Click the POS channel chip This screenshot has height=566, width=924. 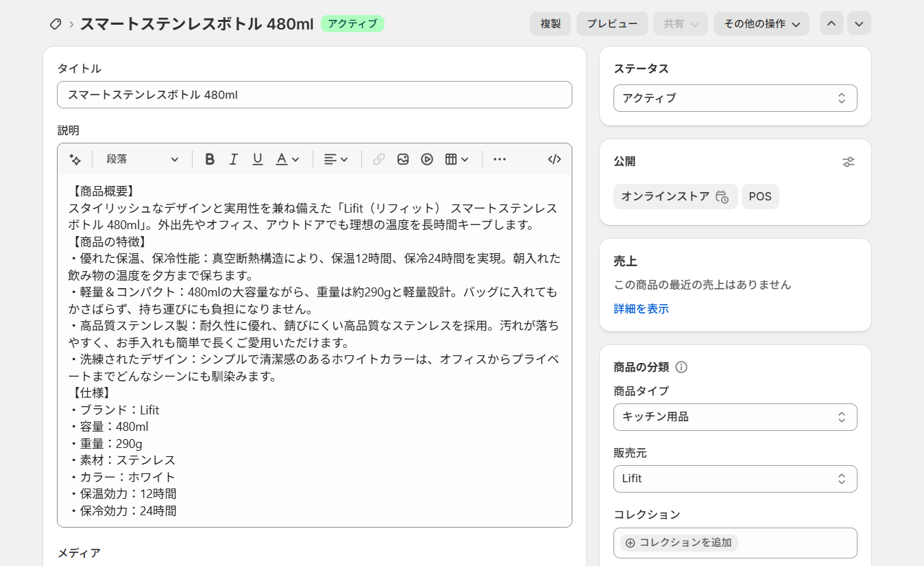coord(760,196)
